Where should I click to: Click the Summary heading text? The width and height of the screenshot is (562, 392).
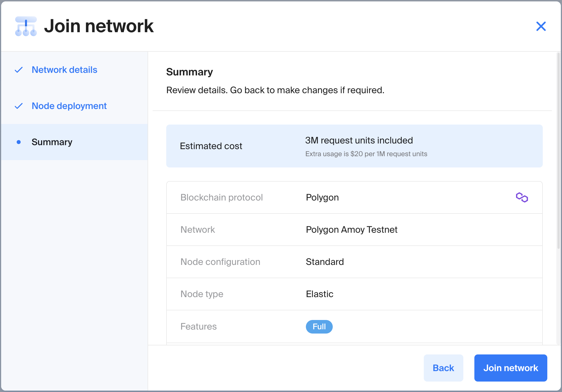(x=189, y=72)
